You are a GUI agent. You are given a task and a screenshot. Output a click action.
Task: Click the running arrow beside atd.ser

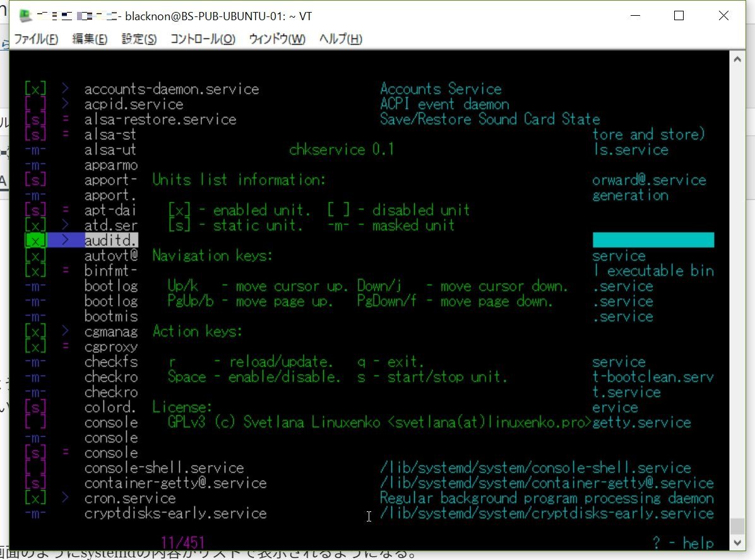coord(65,224)
